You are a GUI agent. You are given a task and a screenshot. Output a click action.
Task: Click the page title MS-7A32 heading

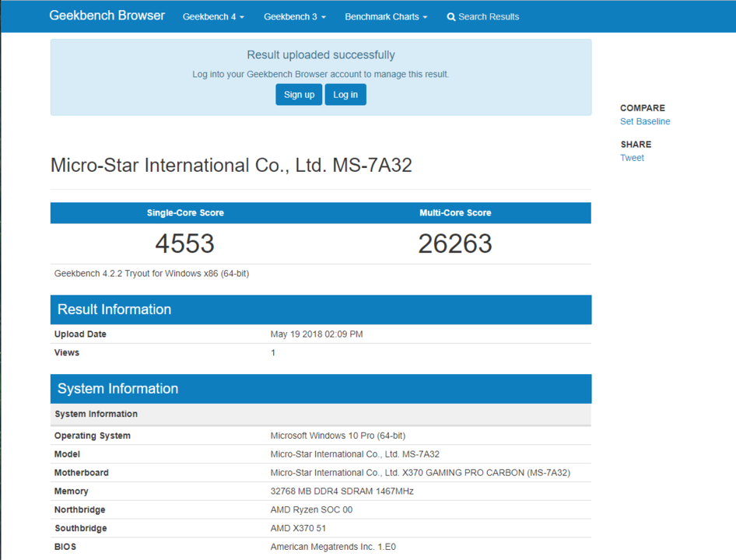tap(231, 165)
